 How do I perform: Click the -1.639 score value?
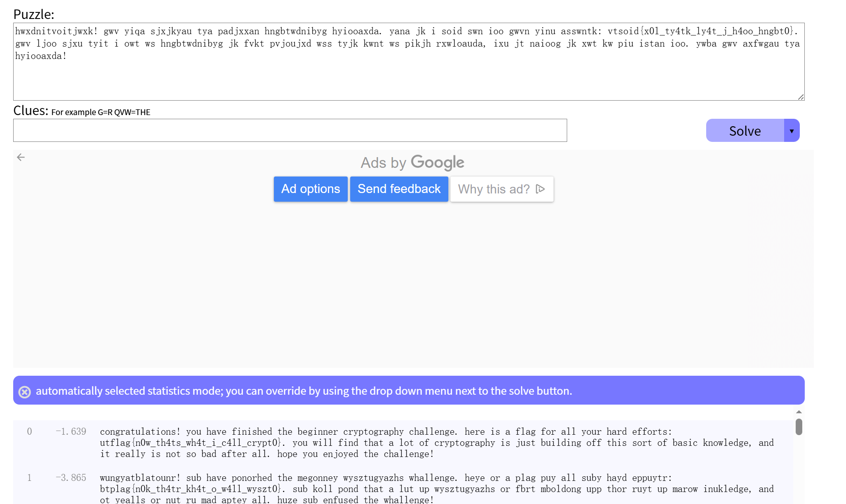71,431
